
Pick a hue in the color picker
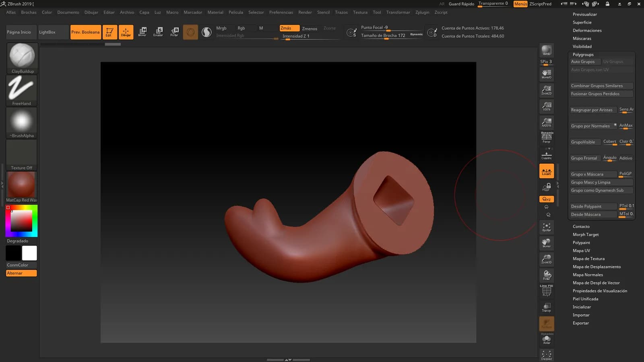click(x=21, y=221)
